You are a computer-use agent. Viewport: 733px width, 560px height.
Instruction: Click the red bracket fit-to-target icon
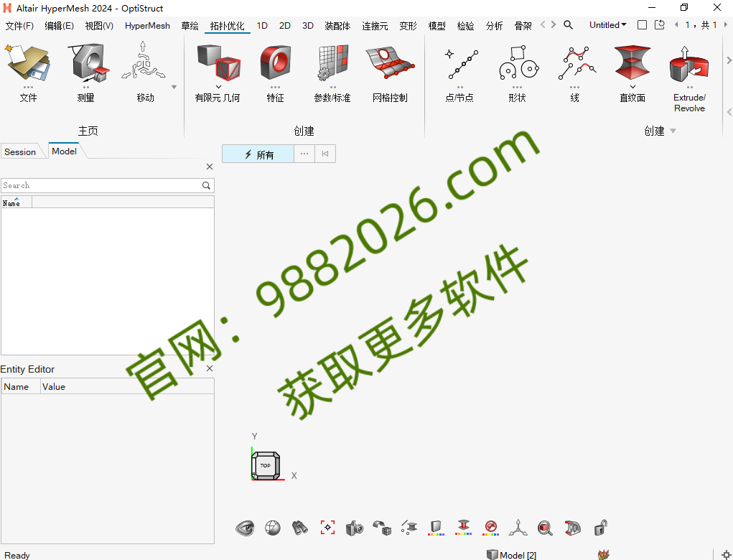point(327,527)
